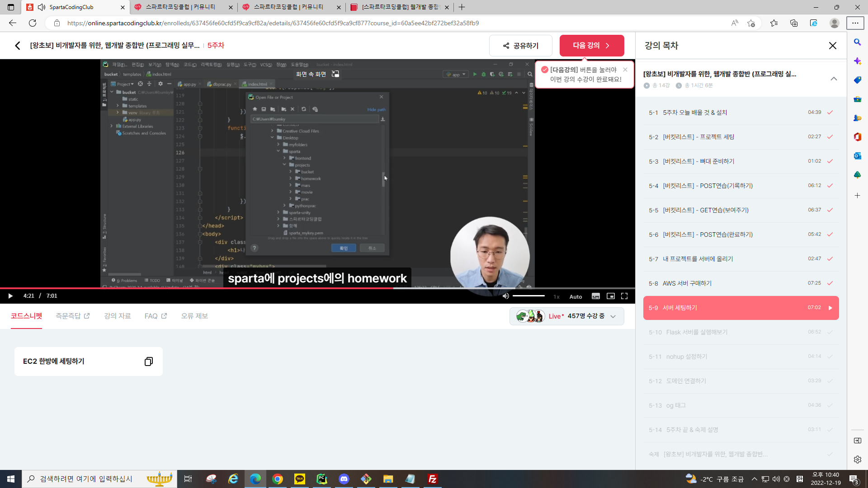Screen dimensions: 868x488
Task: Go to next lecture 다음 강의
Action: pyautogui.click(x=592, y=46)
